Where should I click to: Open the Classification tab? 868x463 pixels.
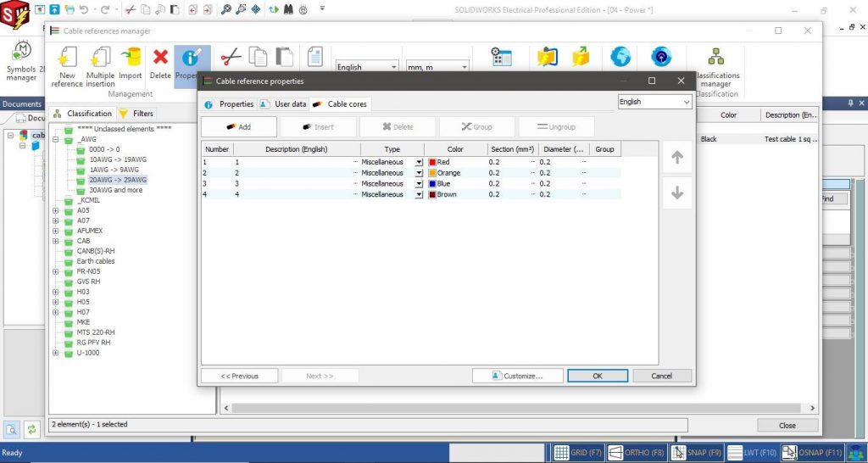tap(82, 114)
